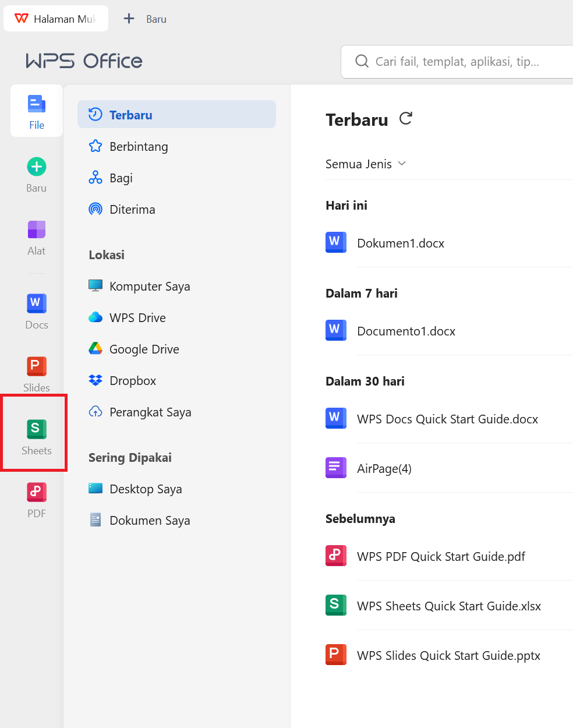Select the Dropbox location
Viewport: 573px width, 728px height.
click(x=132, y=380)
